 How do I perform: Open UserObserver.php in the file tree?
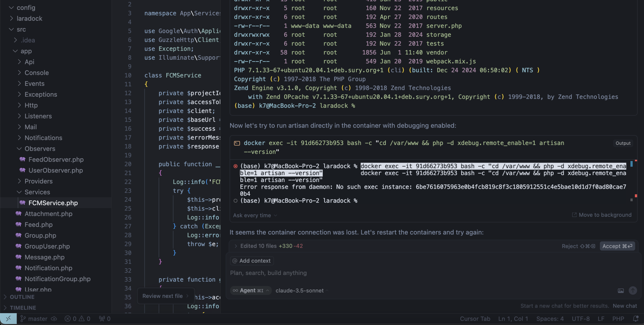coord(56,170)
